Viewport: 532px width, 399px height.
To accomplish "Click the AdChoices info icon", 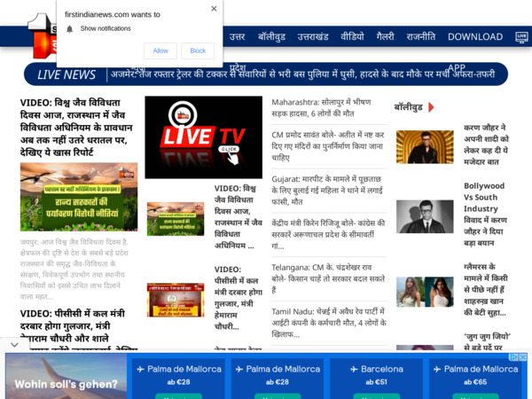I will (x=514, y=357).
